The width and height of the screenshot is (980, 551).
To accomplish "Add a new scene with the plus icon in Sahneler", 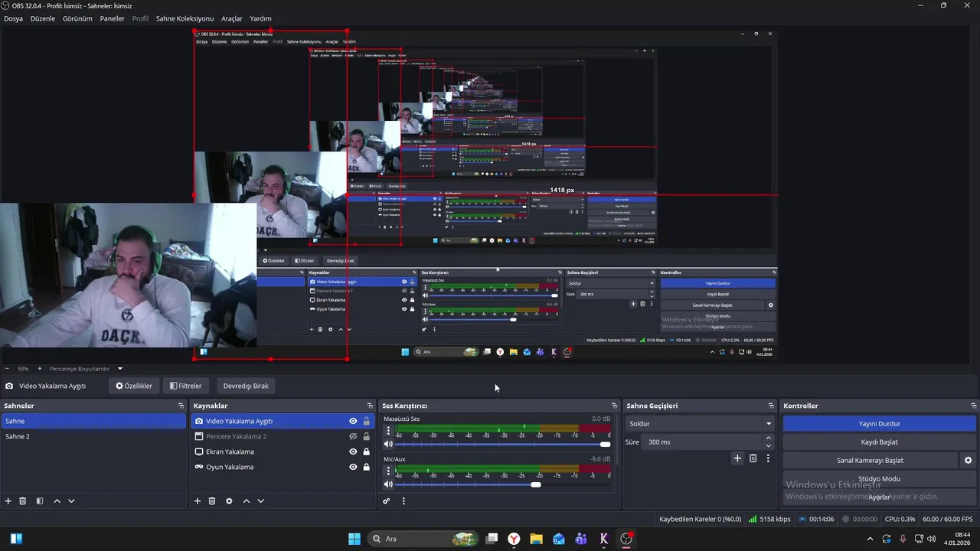I will coord(8,501).
